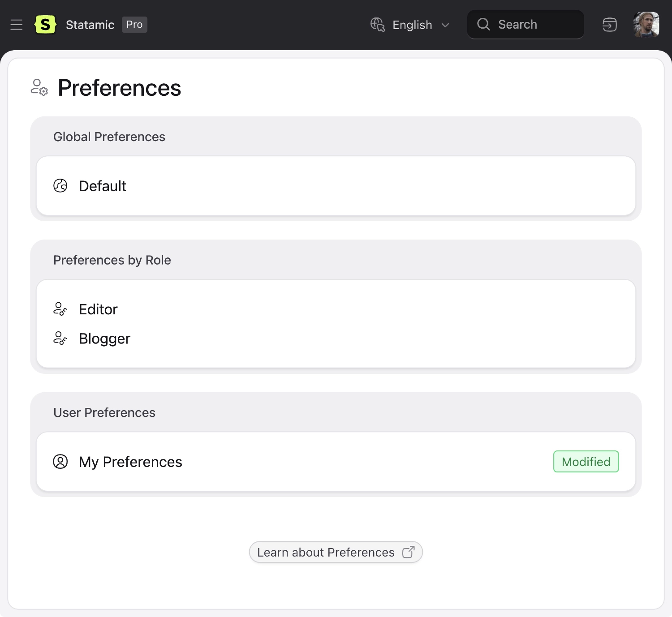The image size is (672, 617).
Task: Click the search magnifier icon
Action: (x=483, y=25)
